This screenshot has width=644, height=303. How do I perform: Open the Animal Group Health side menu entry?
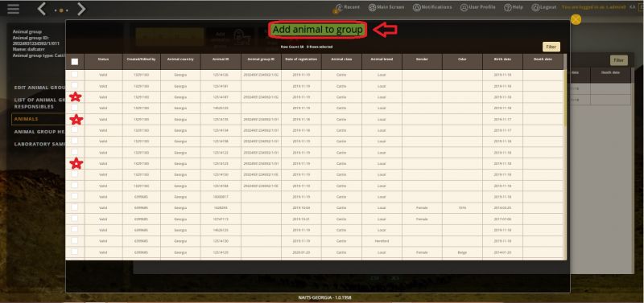pyautogui.click(x=39, y=132)
